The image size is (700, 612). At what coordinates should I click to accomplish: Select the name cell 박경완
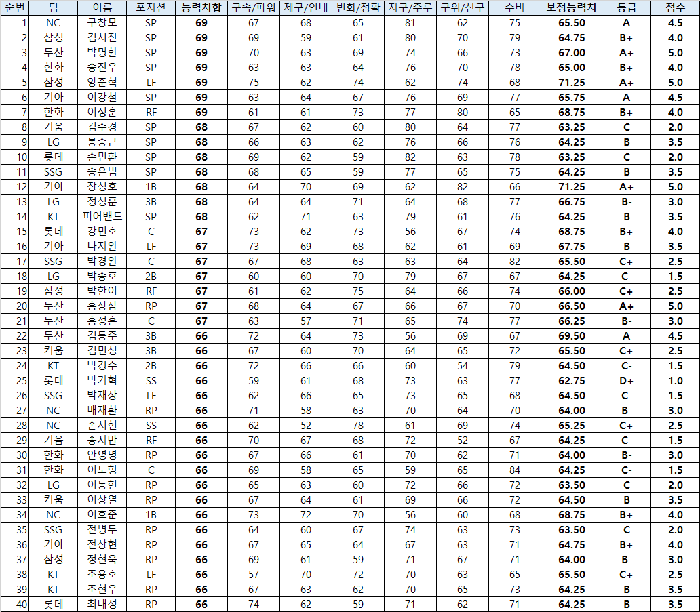[x=102, y=262]
